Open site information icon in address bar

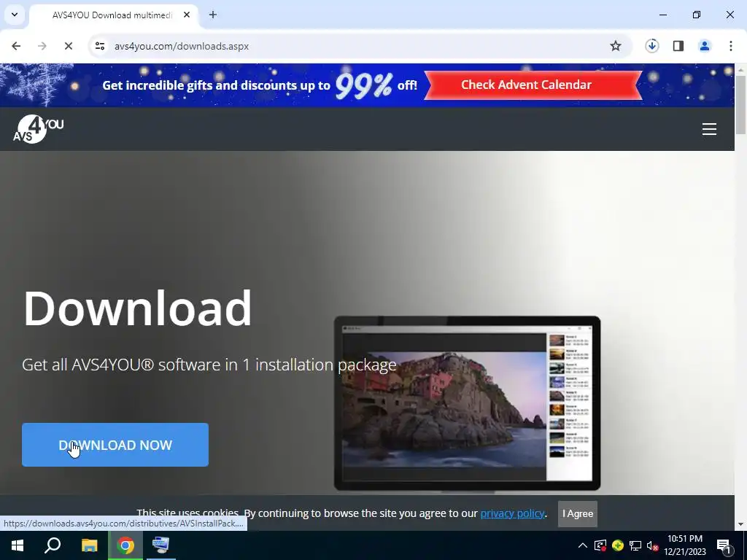point(100,46)
